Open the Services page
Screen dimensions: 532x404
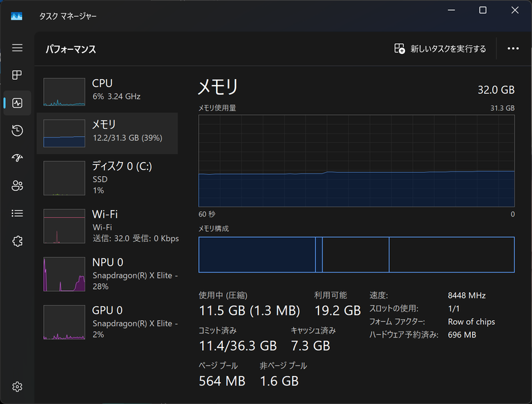pos(17,240)
